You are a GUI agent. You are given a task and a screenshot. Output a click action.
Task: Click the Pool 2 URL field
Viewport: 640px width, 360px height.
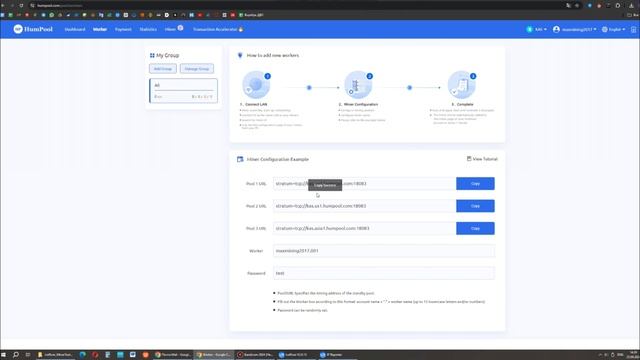pyautogui.click(x=364, y=206)
